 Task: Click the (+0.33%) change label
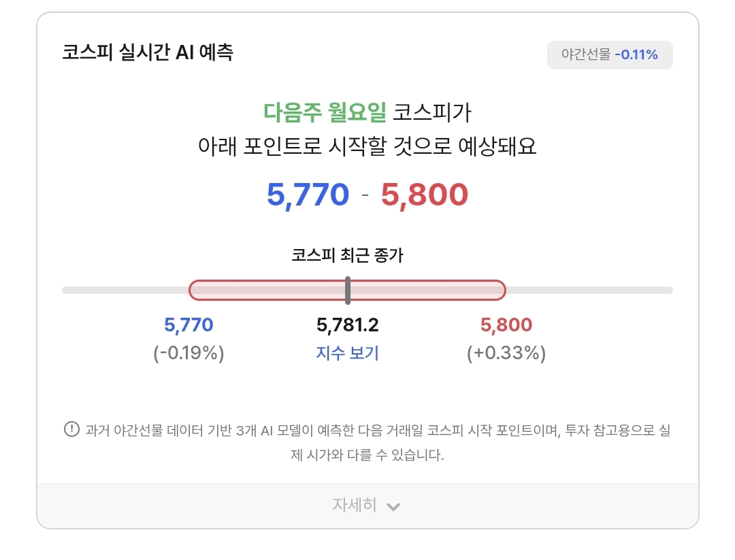[506, 353]
